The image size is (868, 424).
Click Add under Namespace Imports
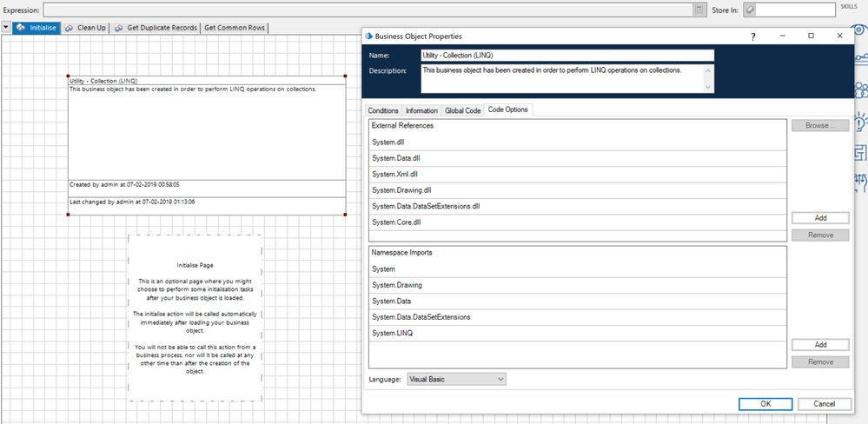tap(819, 345)
